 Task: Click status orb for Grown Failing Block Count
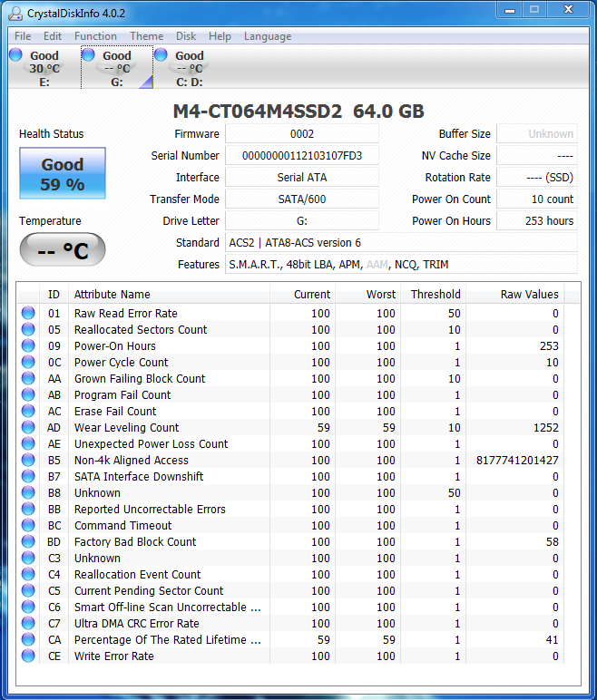pyautogui.click(x=28, y=379)
